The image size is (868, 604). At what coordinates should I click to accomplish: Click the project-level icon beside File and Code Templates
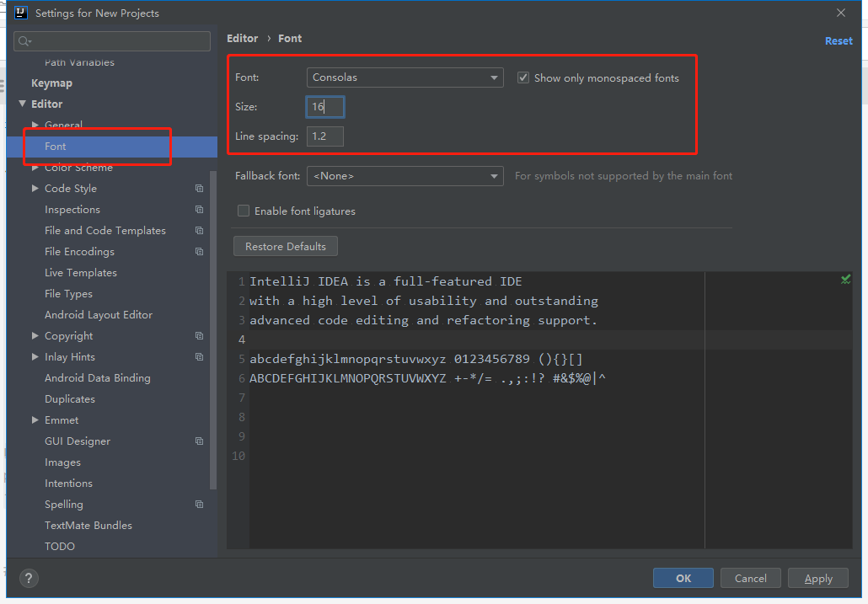(x=199, y=231)
